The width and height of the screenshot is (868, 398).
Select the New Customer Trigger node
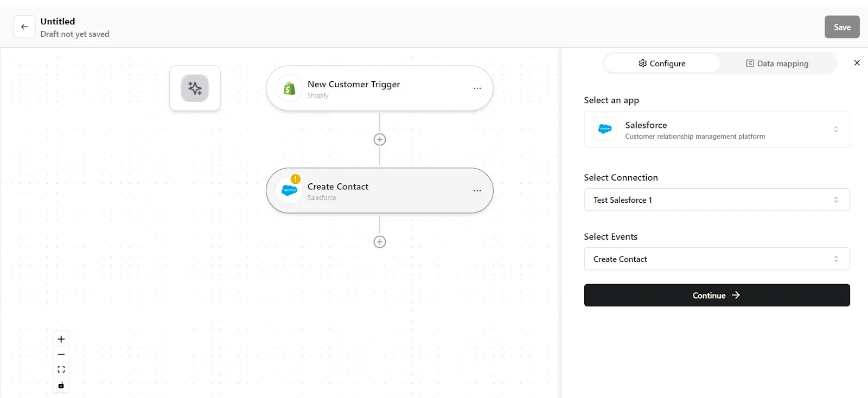click(380, 88)
